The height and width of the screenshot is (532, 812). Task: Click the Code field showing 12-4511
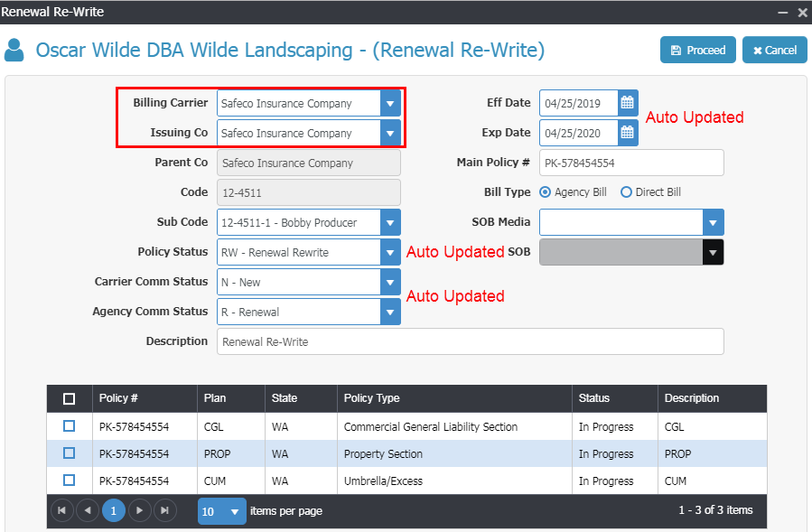pyautogui.click(x=309, y=192)
